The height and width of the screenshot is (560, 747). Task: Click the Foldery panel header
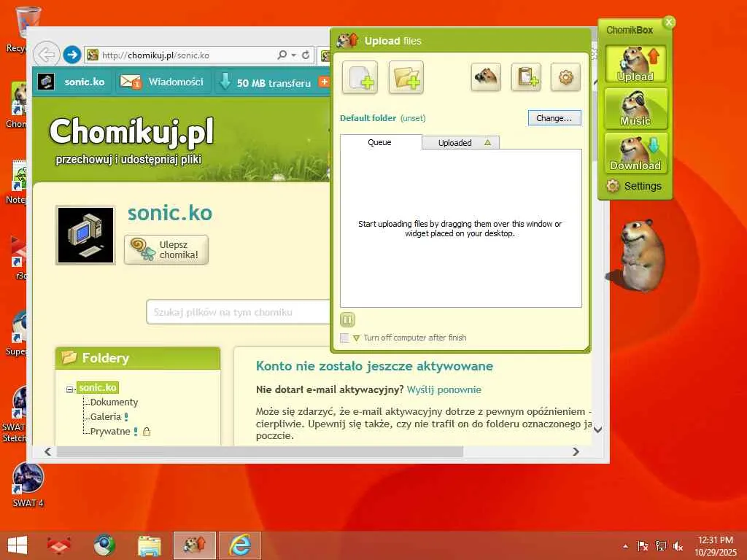pyautogui.click(x=138, y=357)
